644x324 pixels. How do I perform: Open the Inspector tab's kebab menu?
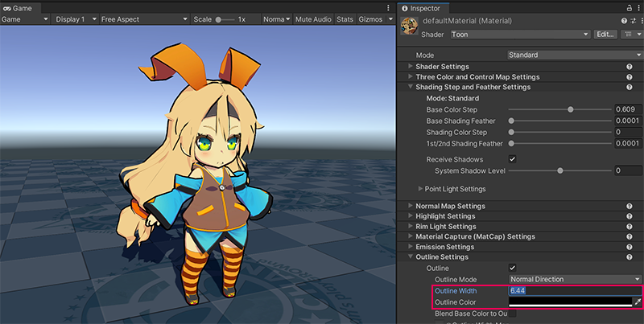pos(638,8)
